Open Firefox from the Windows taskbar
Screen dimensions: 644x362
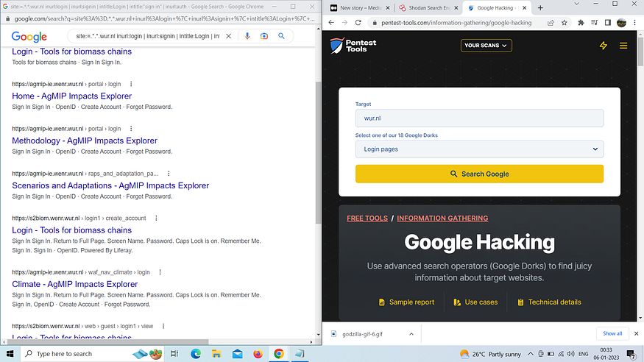[258, 354]
